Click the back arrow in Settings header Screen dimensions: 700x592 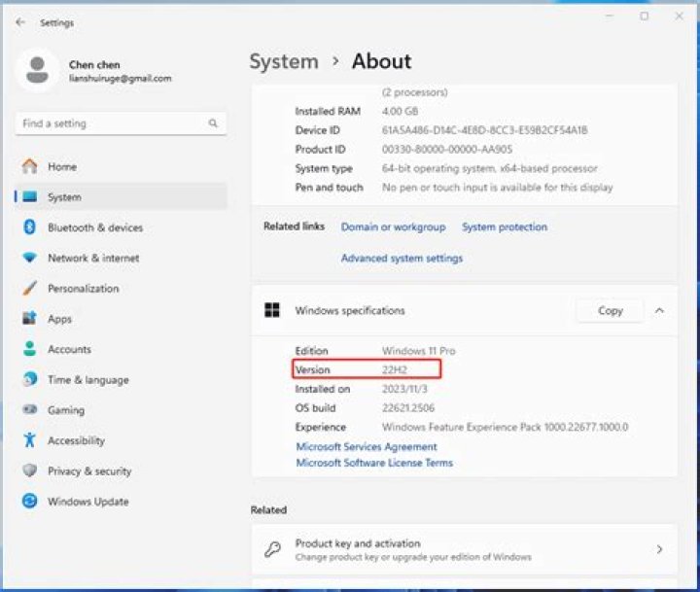(x=20, y=22)
